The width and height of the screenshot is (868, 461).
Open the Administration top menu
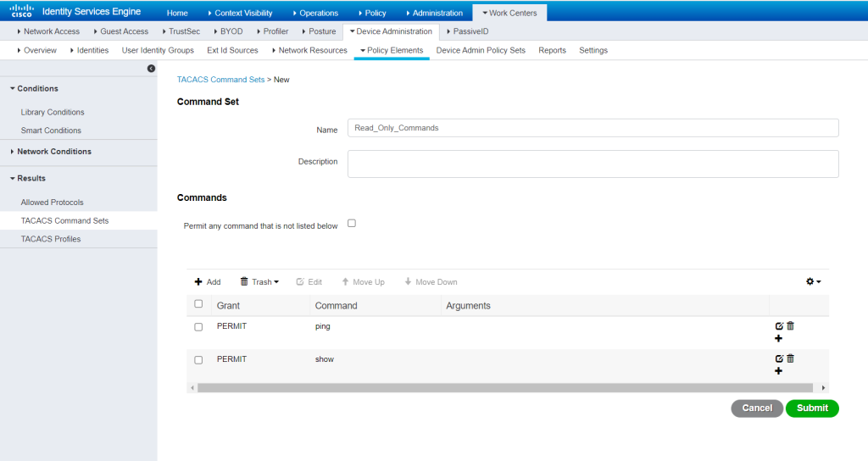(435, 13)
